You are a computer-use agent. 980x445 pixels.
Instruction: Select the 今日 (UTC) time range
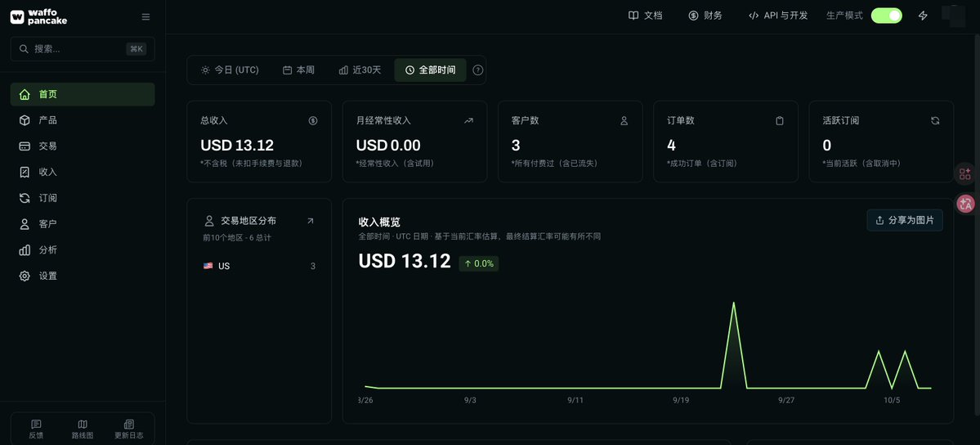click(x=230, y=70)
